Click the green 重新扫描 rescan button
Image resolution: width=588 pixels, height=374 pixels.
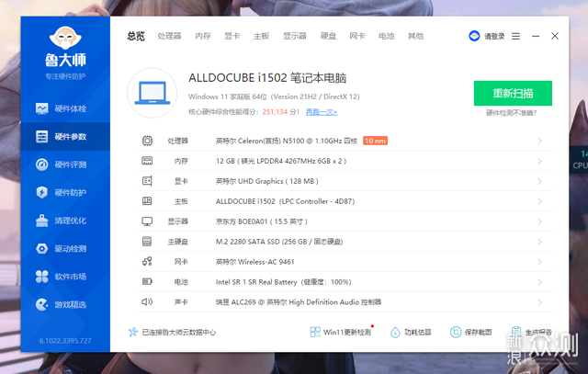(x=513, y=93)
